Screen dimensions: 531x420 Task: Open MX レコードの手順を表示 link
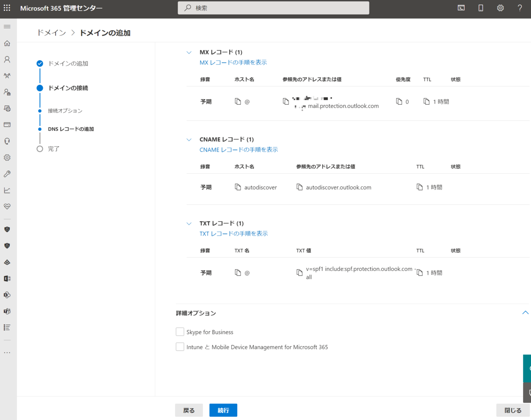233,62
